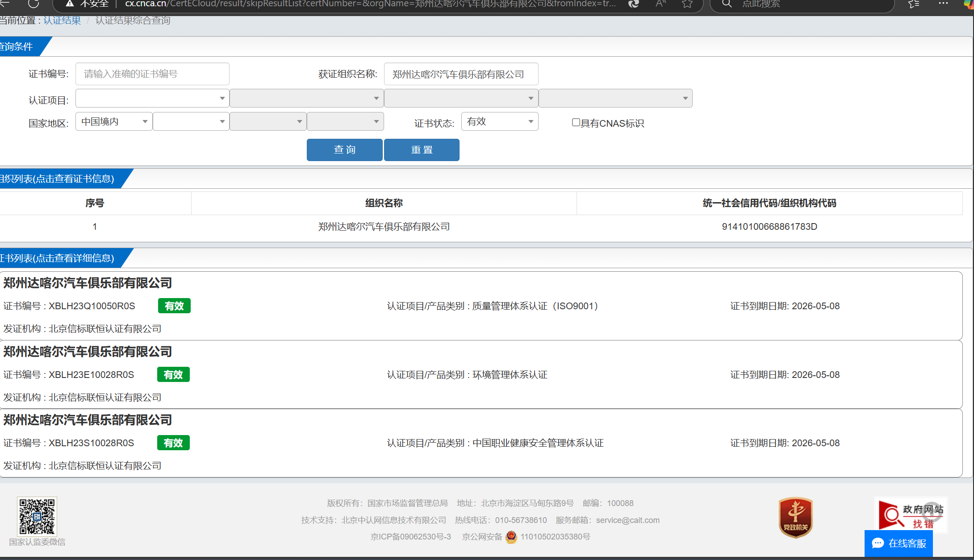The width and height of the screenshot is (974, 560).
Task: Expand the first 认证项目 dropdown
Action: [x=152, y=98]
